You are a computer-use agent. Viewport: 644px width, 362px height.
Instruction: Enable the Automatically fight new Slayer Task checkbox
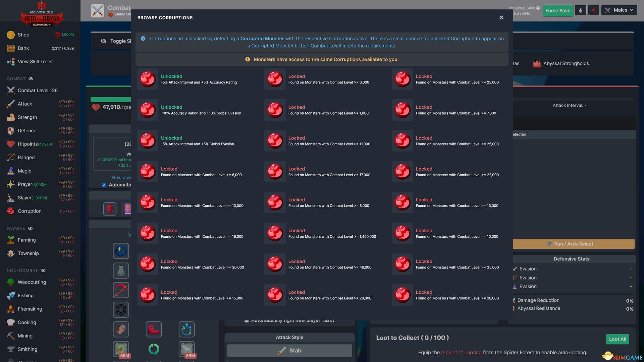click(246, 319)
